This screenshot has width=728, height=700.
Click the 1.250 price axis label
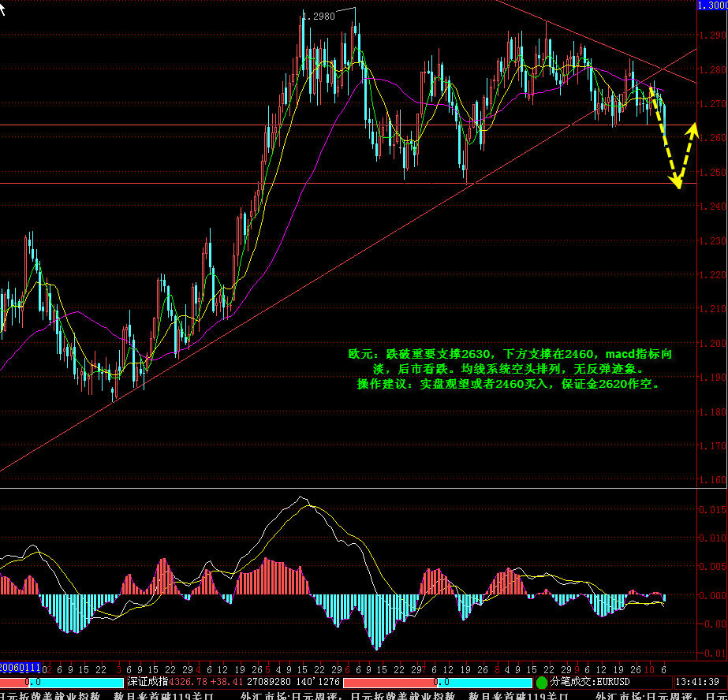pos(713,172)
